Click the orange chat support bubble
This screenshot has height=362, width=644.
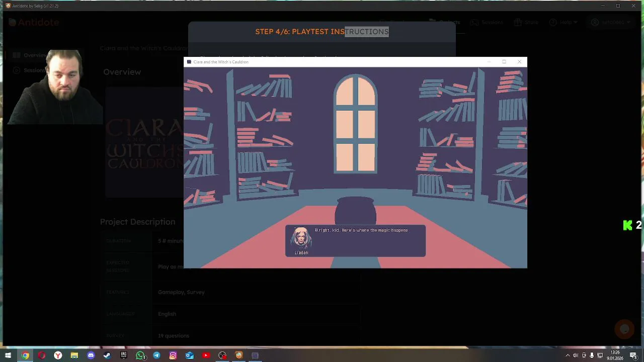[624, 329]
